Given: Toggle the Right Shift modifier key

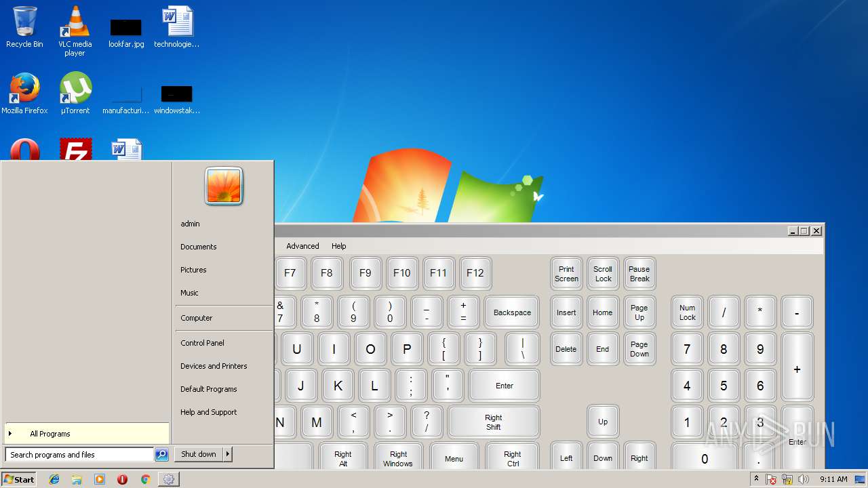Looking at the screenshot, I should (x=493, y=422).
